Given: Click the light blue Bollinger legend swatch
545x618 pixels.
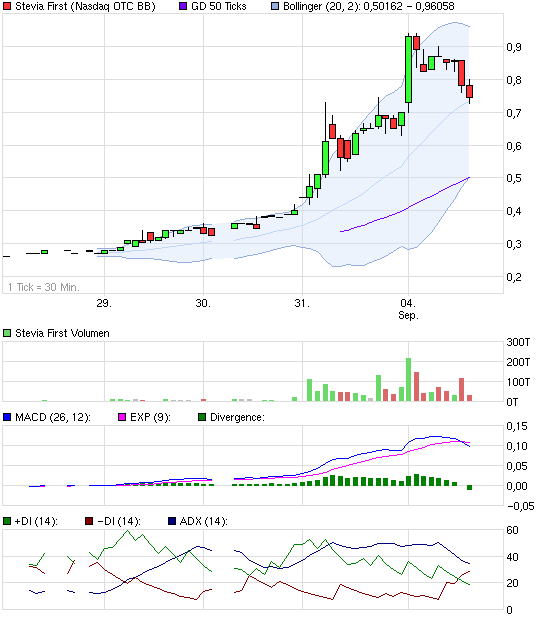Looking at the screenshot, I should click(x=275, y=6).
